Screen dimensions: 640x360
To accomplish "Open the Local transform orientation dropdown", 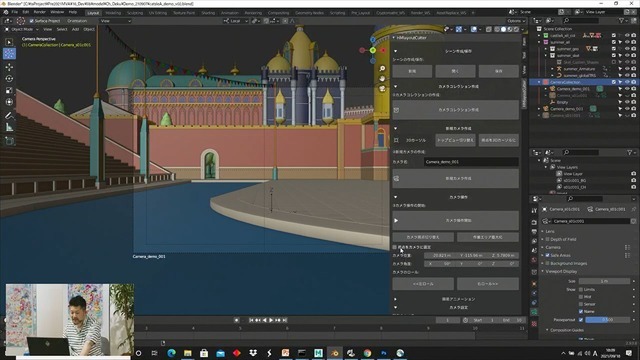I will click(x=236, y=21).
